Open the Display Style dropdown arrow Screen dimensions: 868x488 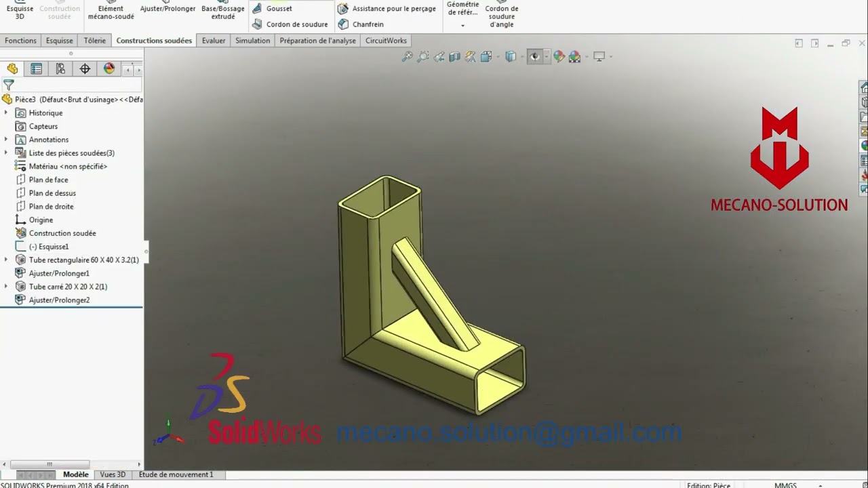(x=521, y=57)
